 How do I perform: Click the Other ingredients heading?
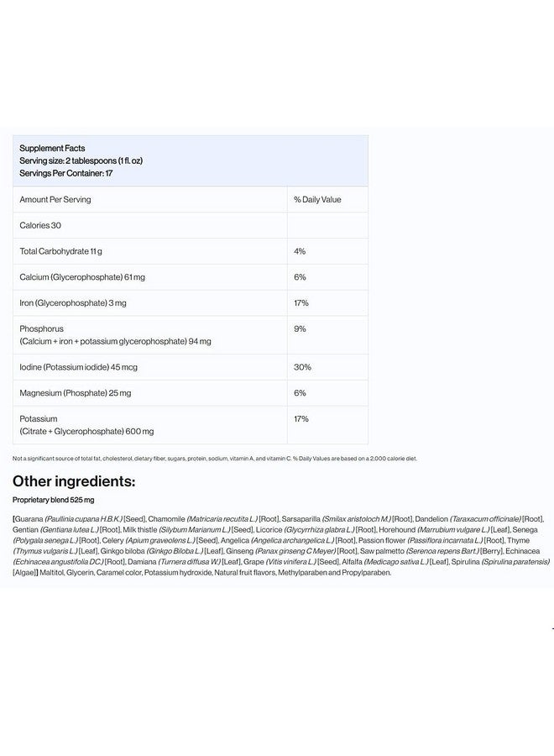[x=74, y=481]
